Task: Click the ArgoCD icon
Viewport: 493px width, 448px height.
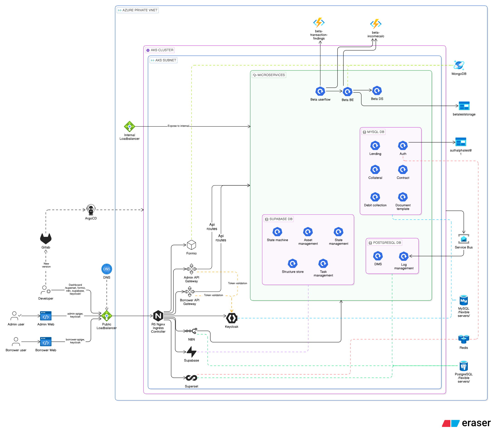Action: coord(91,210)
